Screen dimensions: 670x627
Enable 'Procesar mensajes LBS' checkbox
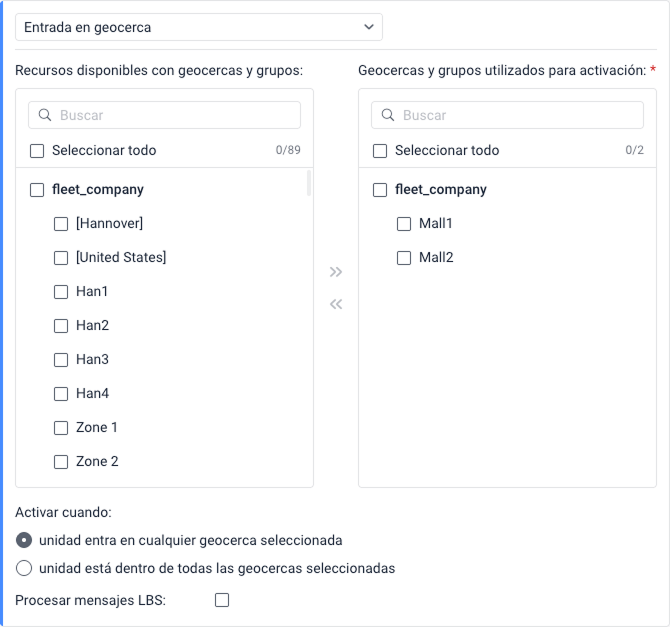[222, 600]
